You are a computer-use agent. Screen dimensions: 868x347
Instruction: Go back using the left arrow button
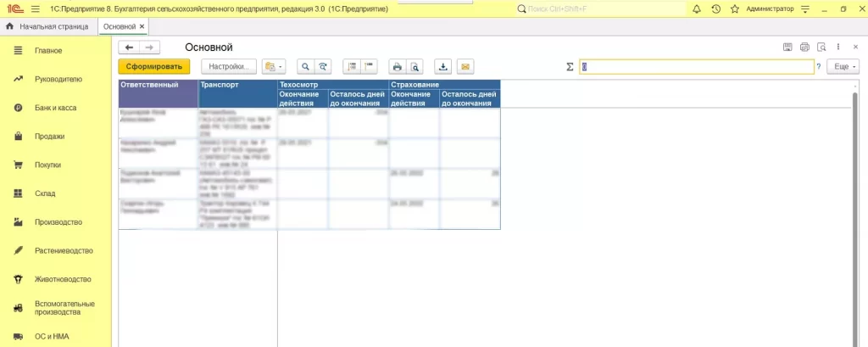(129, 48)
